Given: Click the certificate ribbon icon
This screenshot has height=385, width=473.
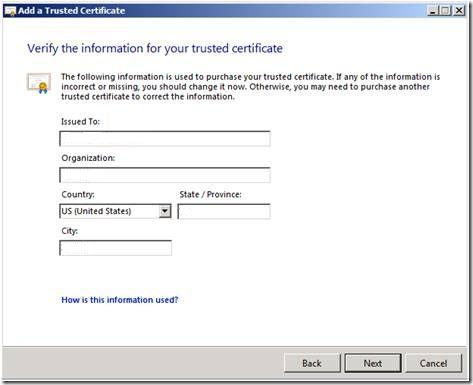Looking at the screenshot, I should point(39,83).
